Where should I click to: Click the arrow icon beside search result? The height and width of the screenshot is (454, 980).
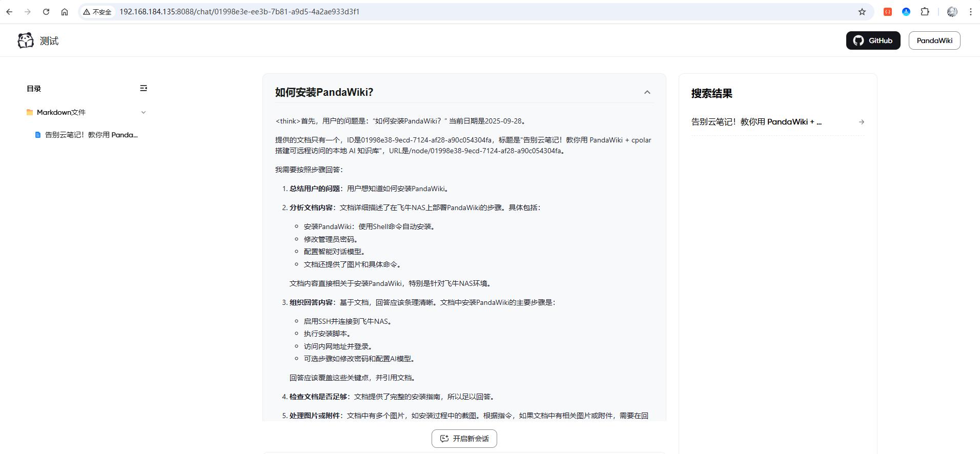[861, 122]
